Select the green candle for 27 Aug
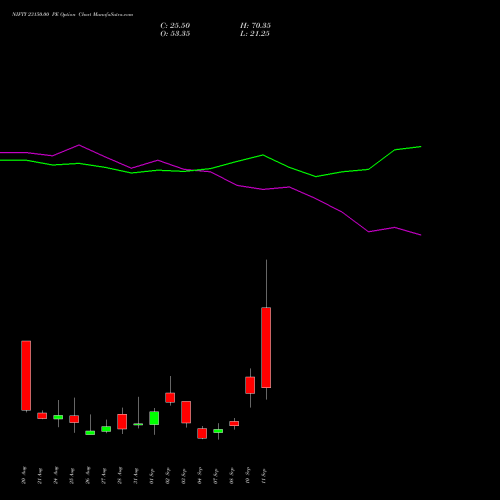Viewport: 500px width, 500px height. pyautogui.click(x=106, y=429)
